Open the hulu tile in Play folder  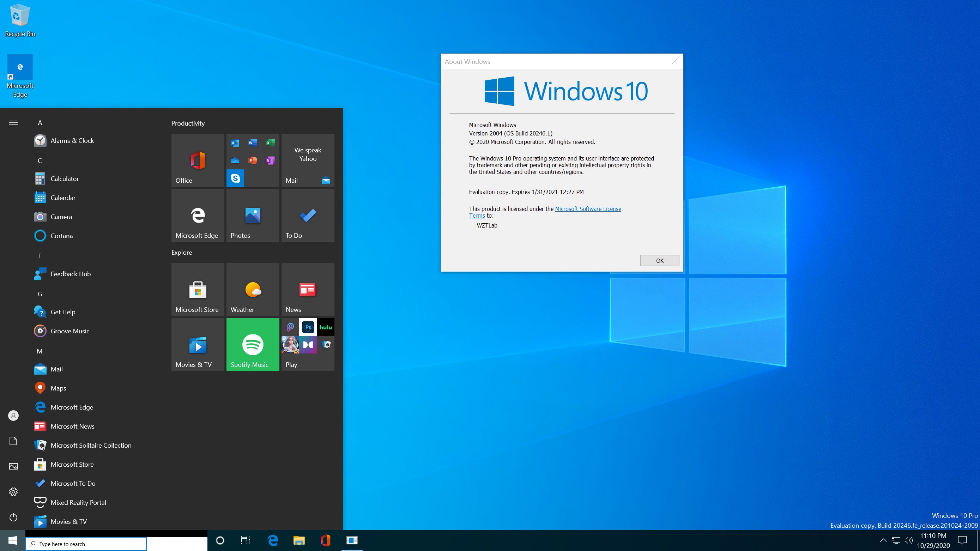click(326, 327)
